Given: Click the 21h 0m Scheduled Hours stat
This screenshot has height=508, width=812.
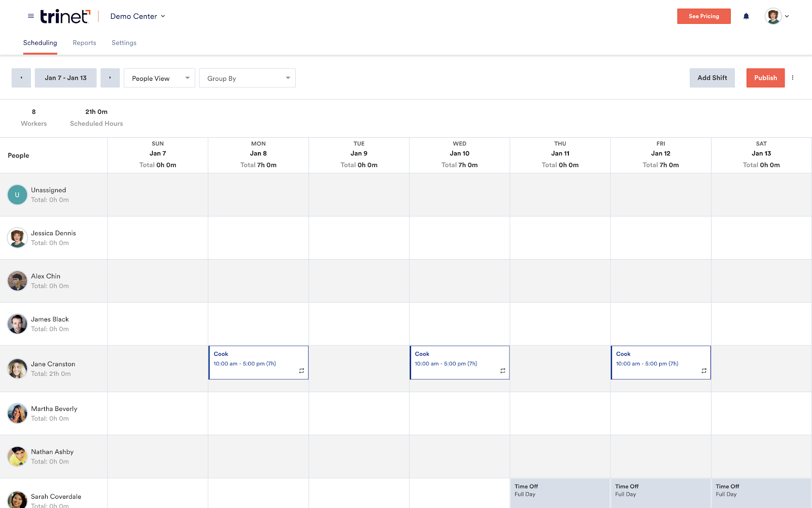Looking at the screenshot, I should coord(96,117).
